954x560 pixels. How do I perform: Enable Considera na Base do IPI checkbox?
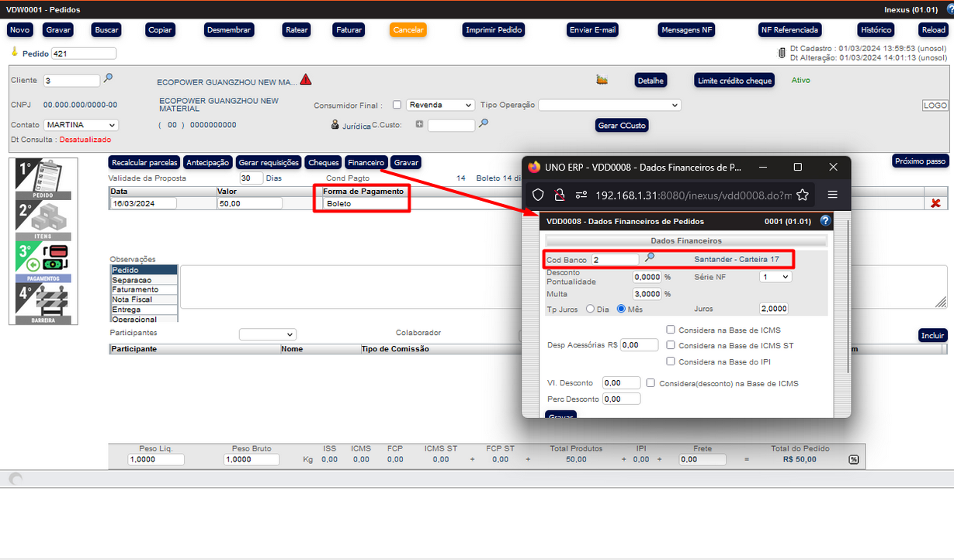tap(671, 361)
